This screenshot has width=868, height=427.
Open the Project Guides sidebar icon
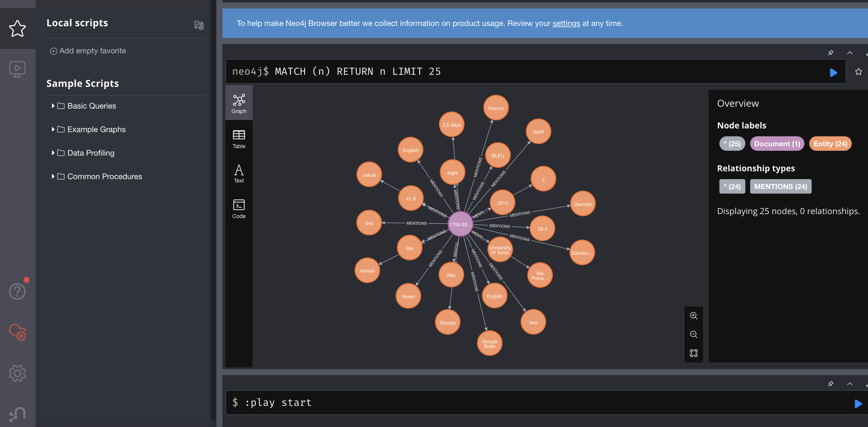pyautogui.click(x=17, y=69)
